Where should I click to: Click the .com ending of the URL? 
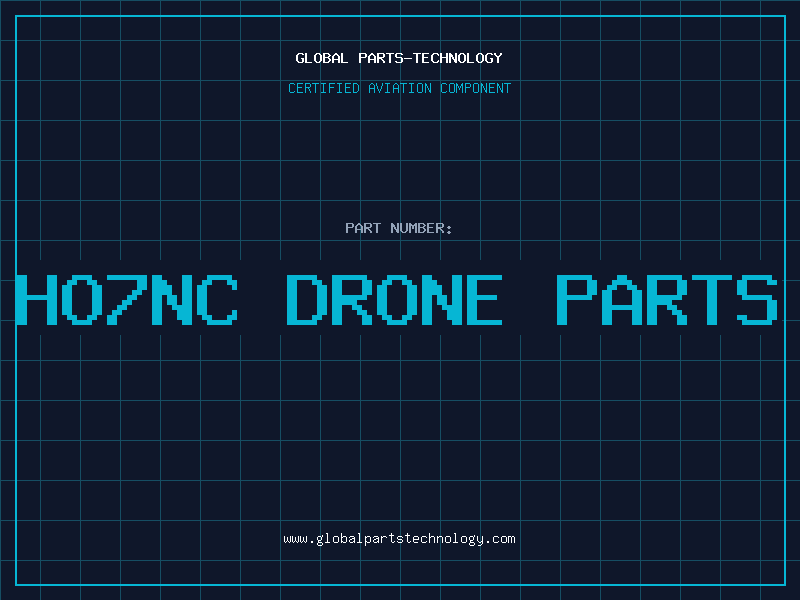point(499,539)
